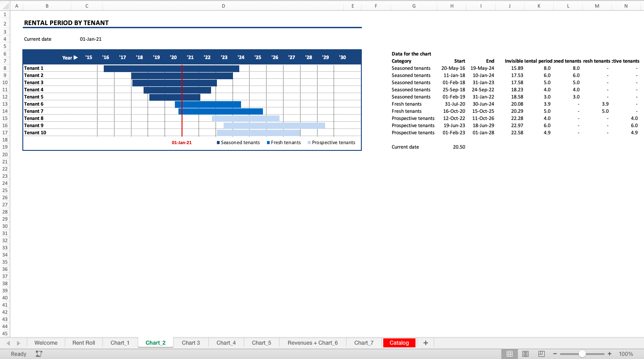Open the Chart_7 sheet tab
This screenshot has height=359, width=644.
point(364,343)
